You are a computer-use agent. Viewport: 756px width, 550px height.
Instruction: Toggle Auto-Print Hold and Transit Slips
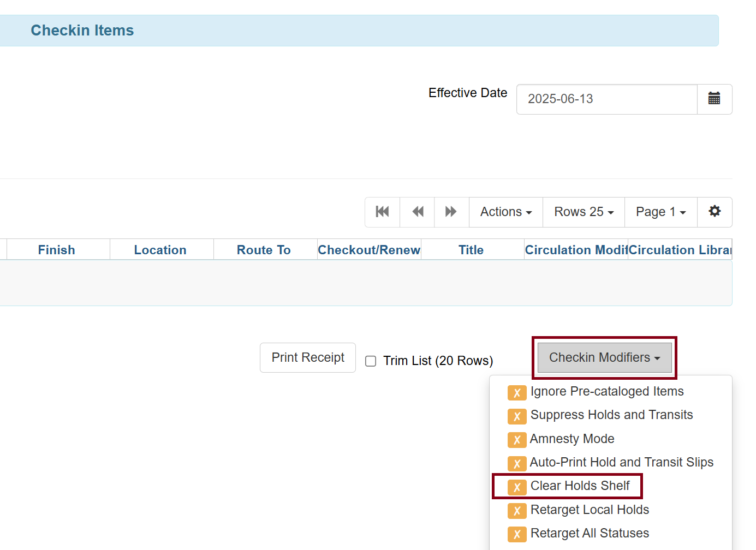click(x=621, y=463)
